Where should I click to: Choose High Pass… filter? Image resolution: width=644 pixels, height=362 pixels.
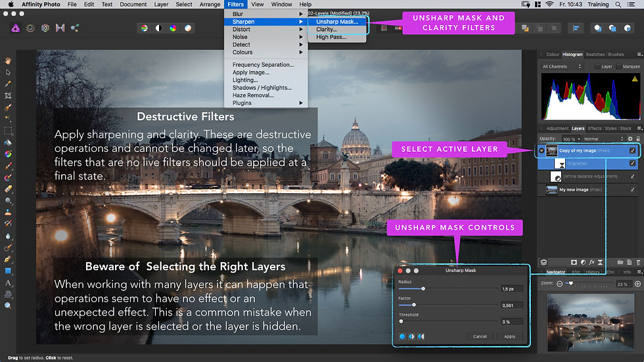[336, 37]
